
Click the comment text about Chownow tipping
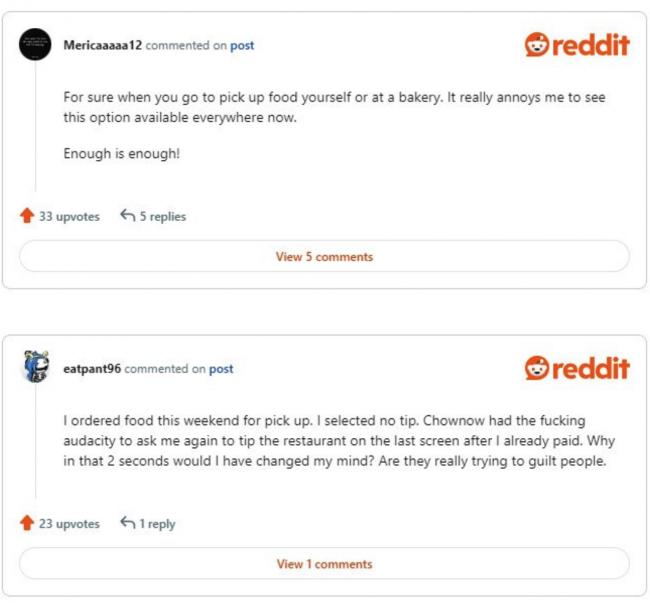[339, 441]
